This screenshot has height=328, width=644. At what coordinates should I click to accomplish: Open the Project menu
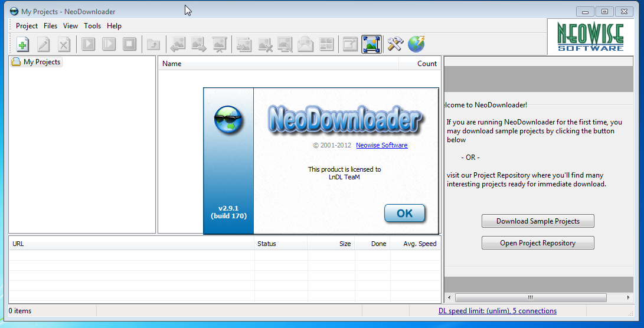pyautogui.click(x=27, y=26)
